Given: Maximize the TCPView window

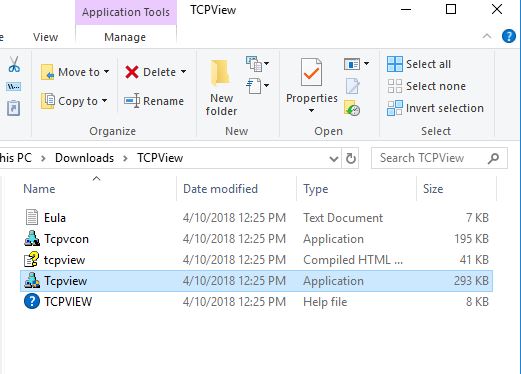Looking at the screenshot, I should coord(451,9).
